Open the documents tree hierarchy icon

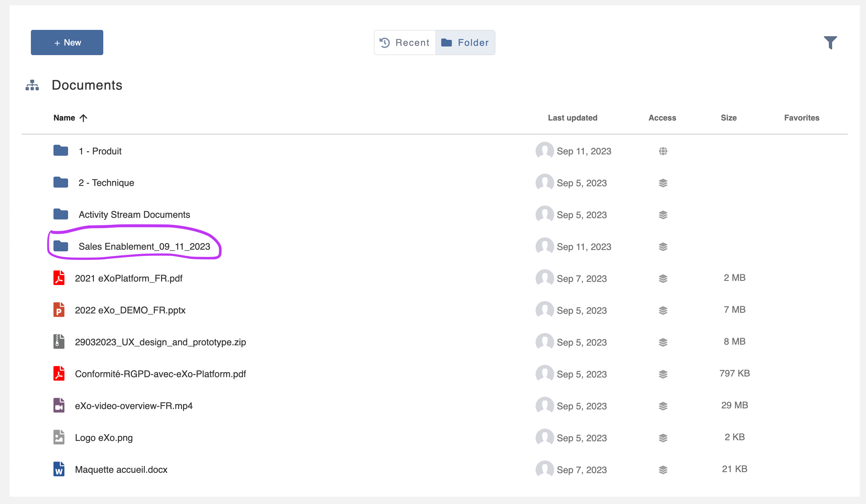coord(32,85)
